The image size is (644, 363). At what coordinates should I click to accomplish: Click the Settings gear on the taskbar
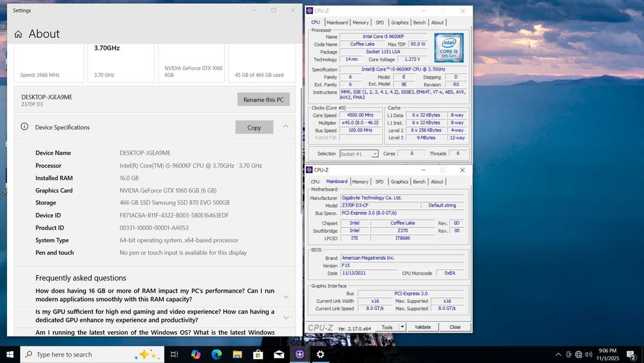(320, 355)
